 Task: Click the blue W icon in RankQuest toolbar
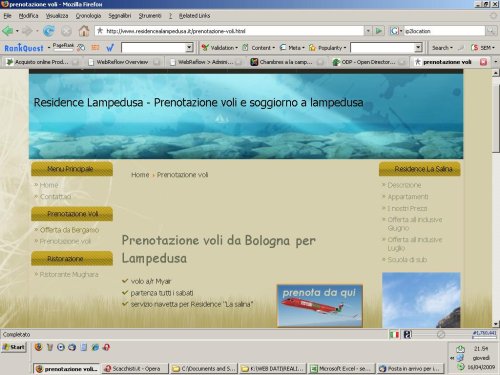pyautogui.click(x=110, y=48)
